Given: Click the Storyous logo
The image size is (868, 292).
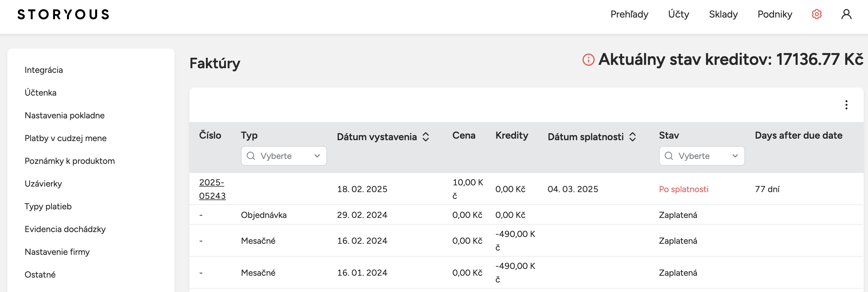Looking at the screenshot, I should point(63,14).
